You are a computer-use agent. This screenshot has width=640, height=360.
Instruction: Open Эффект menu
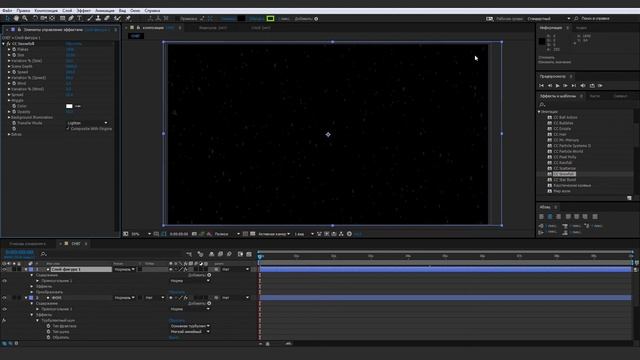[84, 11]
